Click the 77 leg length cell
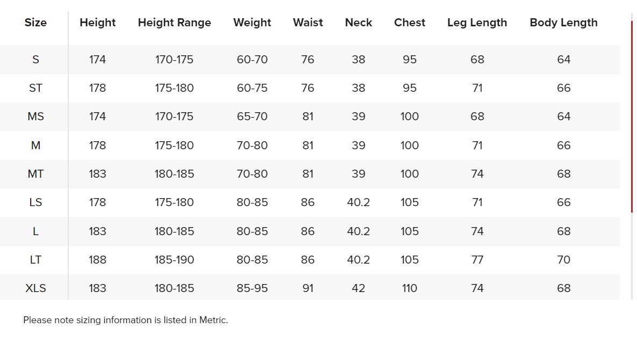This screenshot has height=364, width=637. 477,260
